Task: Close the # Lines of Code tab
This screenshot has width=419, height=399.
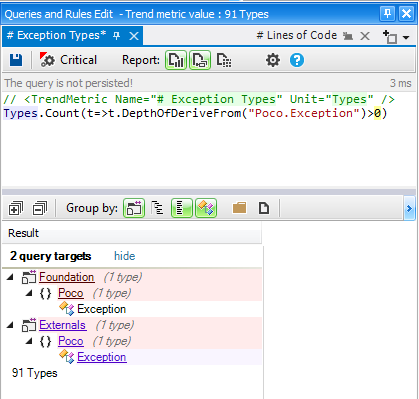Action: (365, 36)
